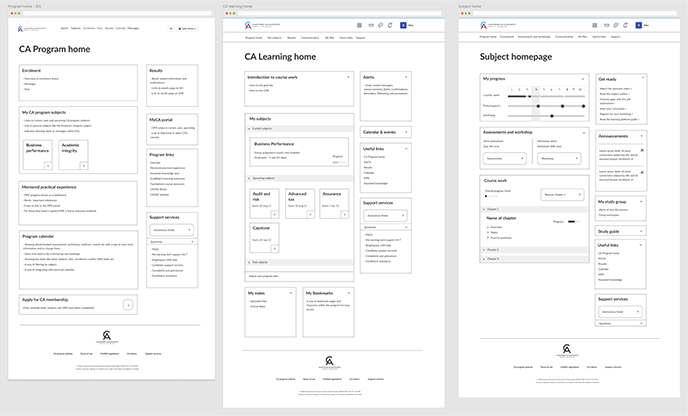Viewport: 688px width, 416px height.
Task: Dismiss the first announcement with its close icon
Action: pos(642,150)
